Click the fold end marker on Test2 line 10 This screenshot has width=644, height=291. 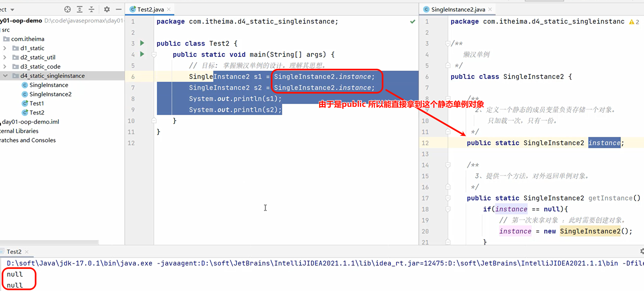pyautogui.click(x=154, y=121)
